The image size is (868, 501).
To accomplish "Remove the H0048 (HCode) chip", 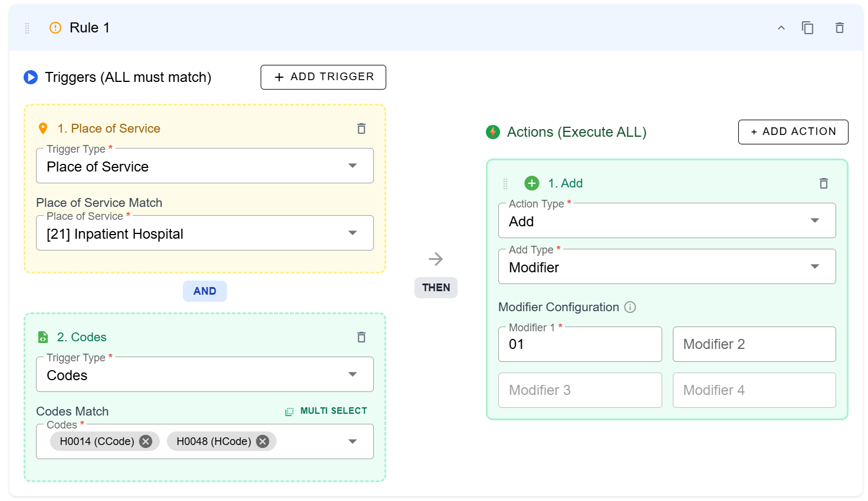I will coord(263,441).
